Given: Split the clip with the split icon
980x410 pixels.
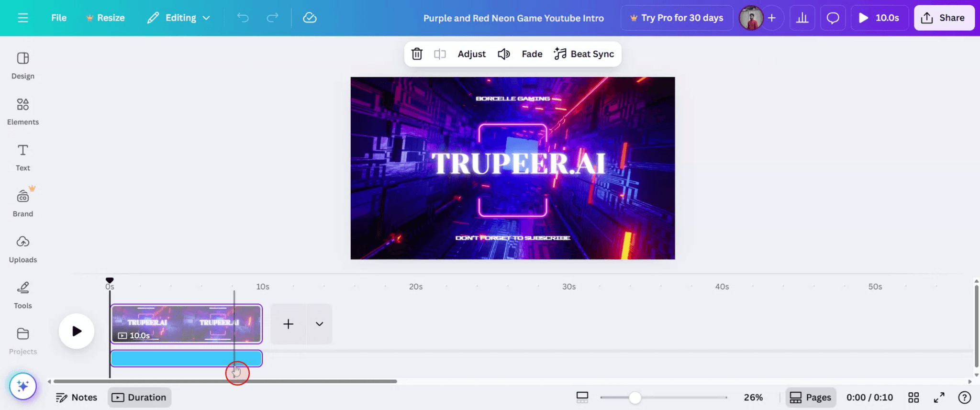Looking at the screenshot, I should coord(440,54).
